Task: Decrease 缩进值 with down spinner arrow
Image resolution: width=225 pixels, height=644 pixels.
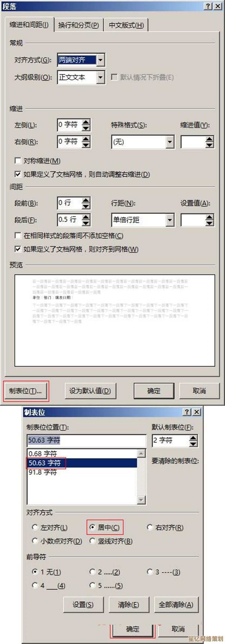Action: 210,145
